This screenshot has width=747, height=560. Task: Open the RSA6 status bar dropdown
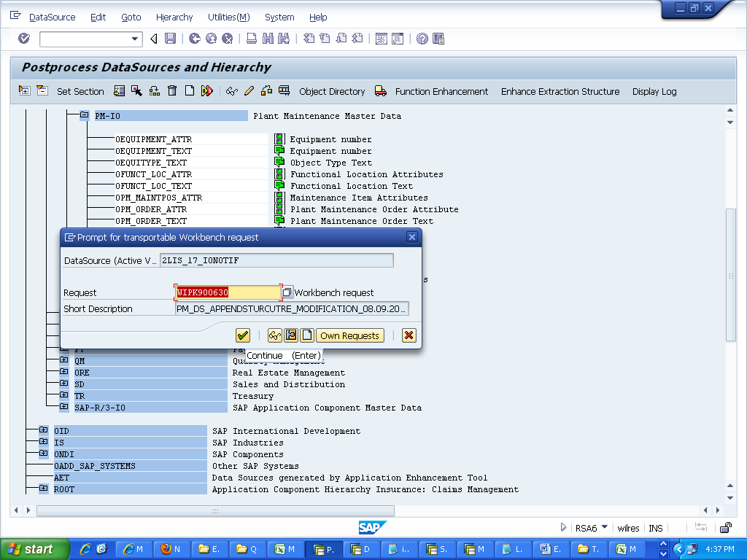[x=605, y=526]
